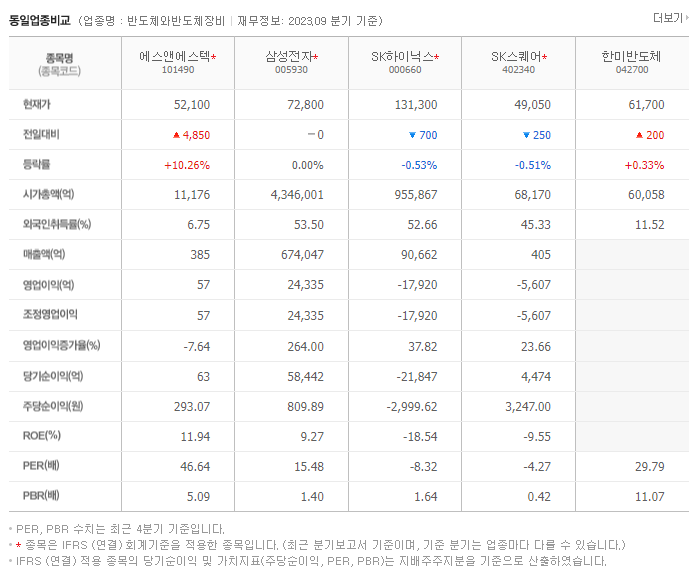Click the 53.50 foreign ownership value
The image size is (694, 579).
click(x=309, y=225)
